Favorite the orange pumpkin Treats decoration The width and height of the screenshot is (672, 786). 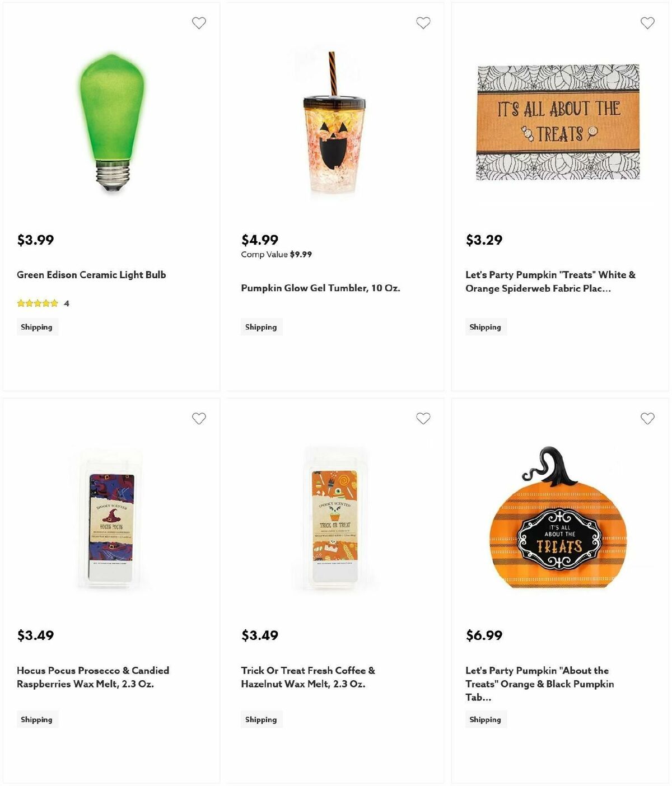pos(647,418)
